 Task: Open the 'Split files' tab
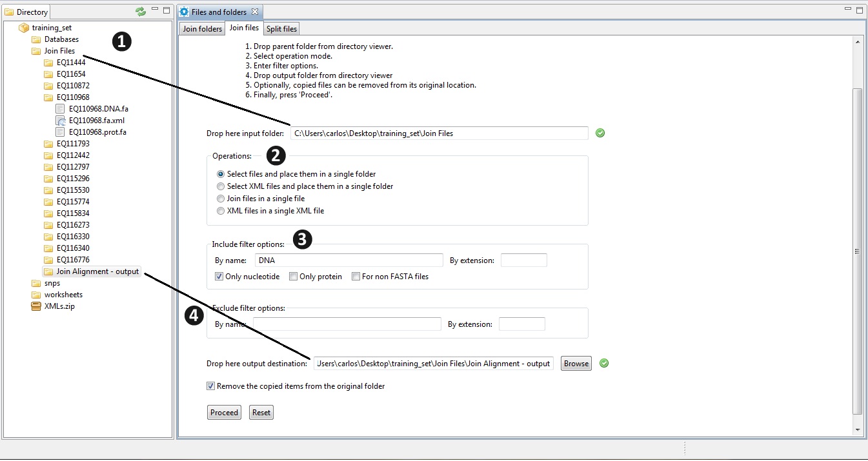281,29
